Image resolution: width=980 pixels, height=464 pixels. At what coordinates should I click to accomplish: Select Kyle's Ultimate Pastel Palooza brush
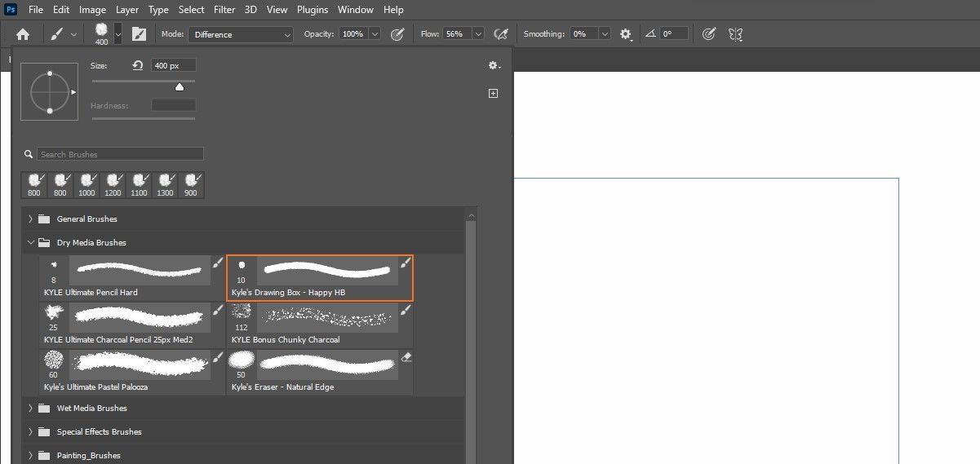pos(133,372)
